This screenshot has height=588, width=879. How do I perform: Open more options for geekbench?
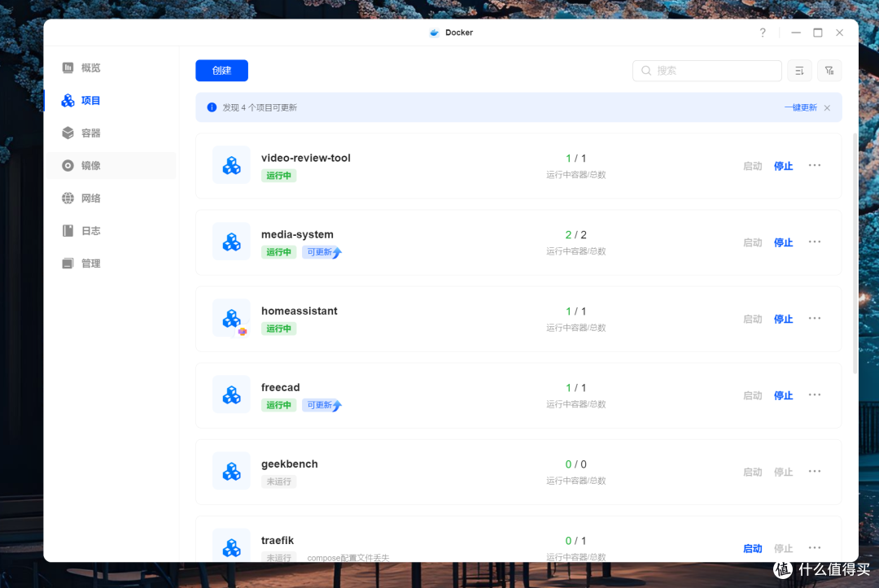[815, 472]
